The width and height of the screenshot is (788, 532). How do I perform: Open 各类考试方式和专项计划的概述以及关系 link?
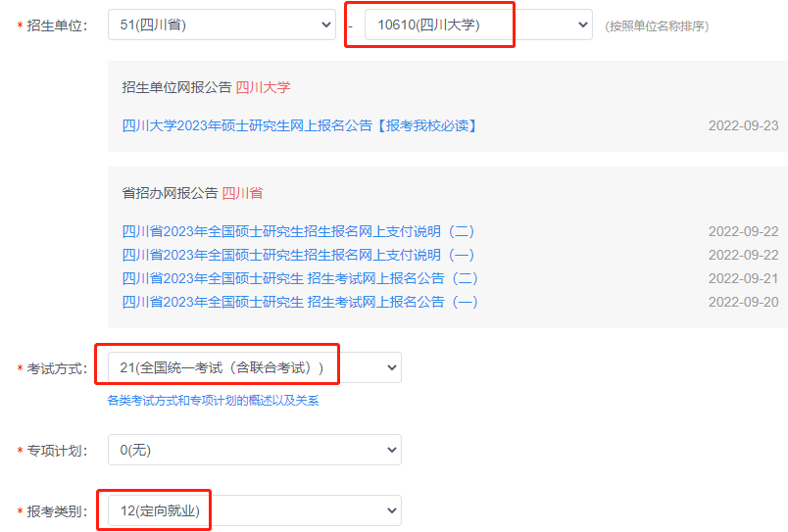click(213, 401)
